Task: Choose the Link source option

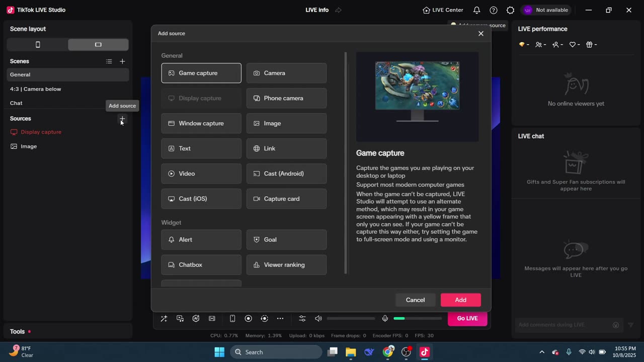Action: 286,148
